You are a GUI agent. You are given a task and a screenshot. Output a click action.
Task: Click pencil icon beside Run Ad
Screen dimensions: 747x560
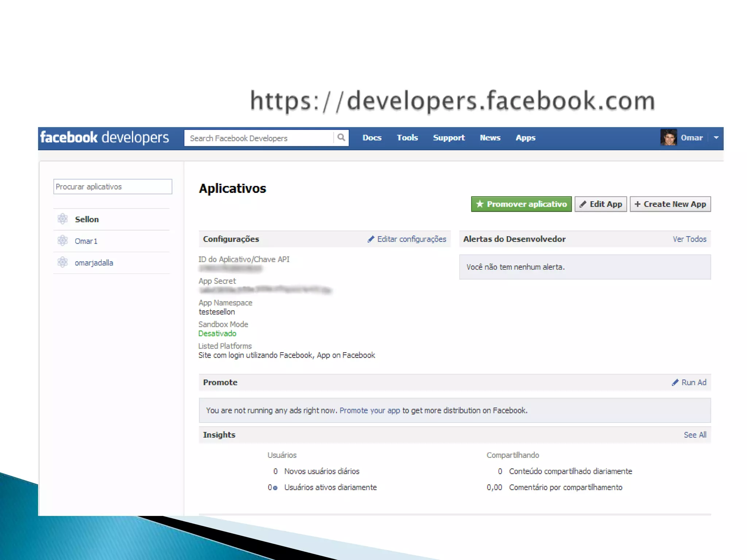[675, 382]
